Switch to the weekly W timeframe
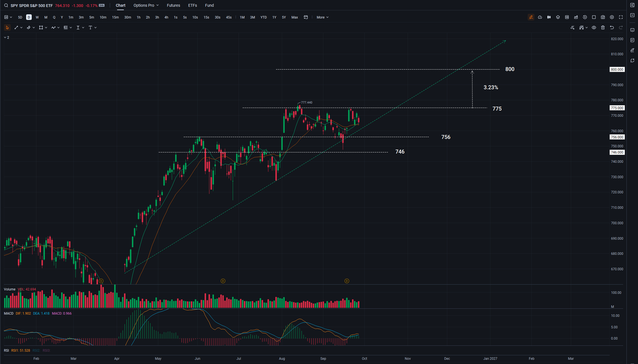Screen dimensions: 638x364 [x=37, y=17]
